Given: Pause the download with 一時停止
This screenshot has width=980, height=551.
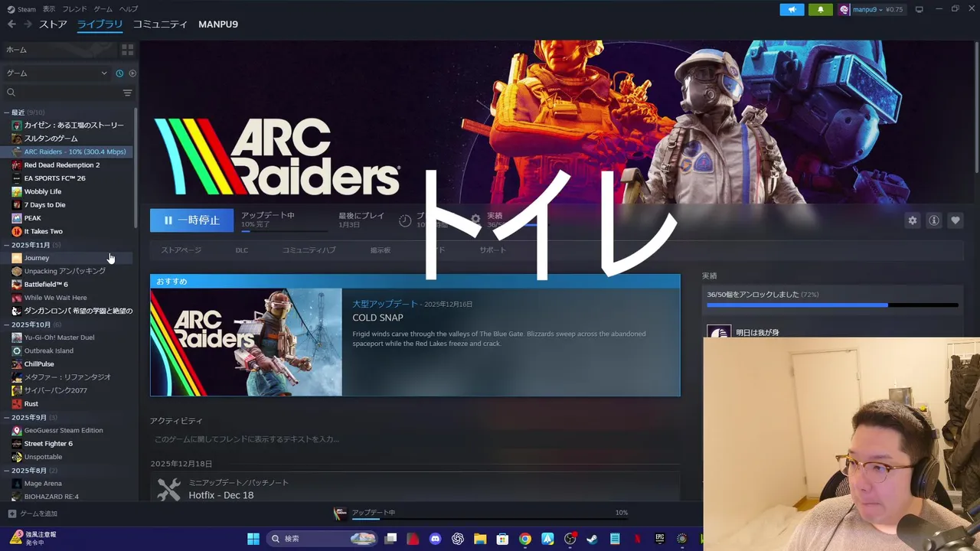Looking at the screenshot, I should pos(191,220).
